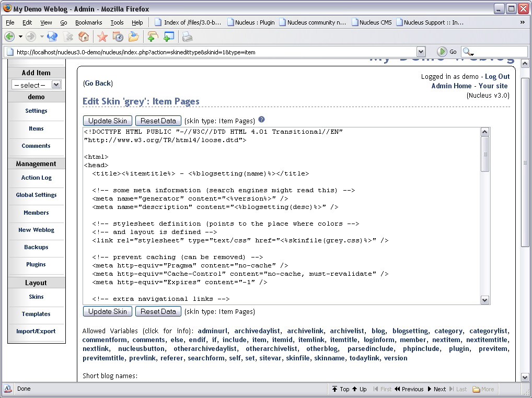This screenshot has height=398, width=532.
Task: Open the 'Nucleus CMS' bookmark
Action: pyautogui.click(x=372, y=22)
